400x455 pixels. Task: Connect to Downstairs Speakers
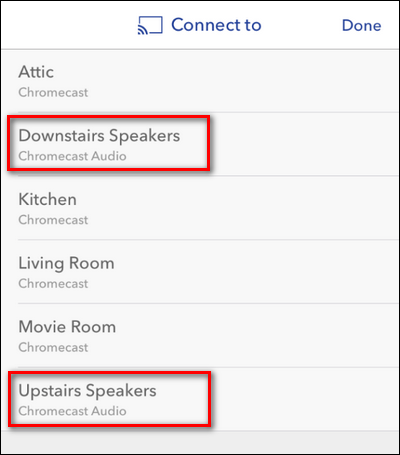point(200,144)
